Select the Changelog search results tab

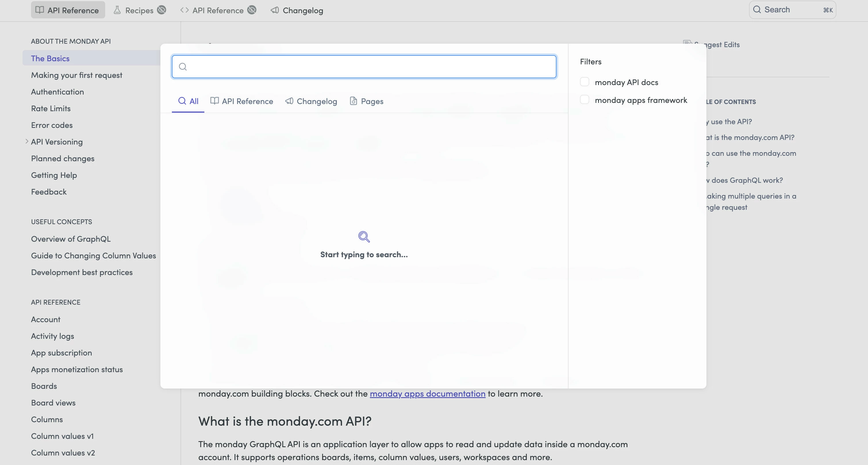click(311, 101)
